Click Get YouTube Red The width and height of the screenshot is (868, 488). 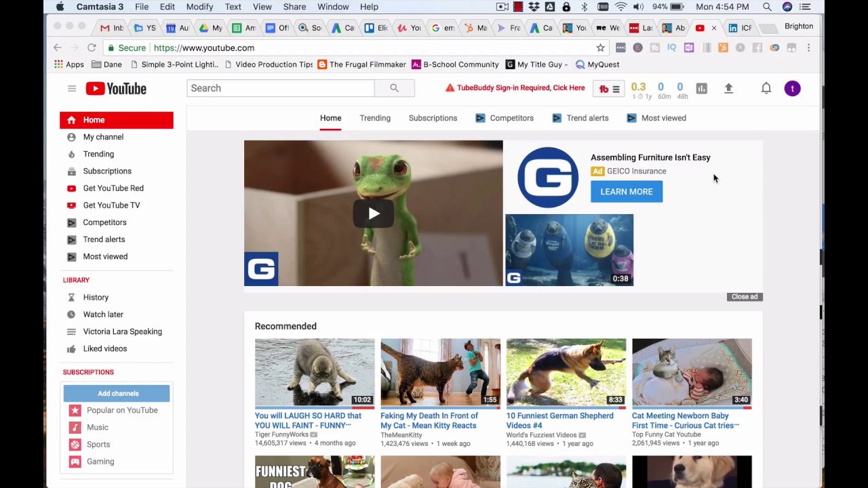coord(113,188)
